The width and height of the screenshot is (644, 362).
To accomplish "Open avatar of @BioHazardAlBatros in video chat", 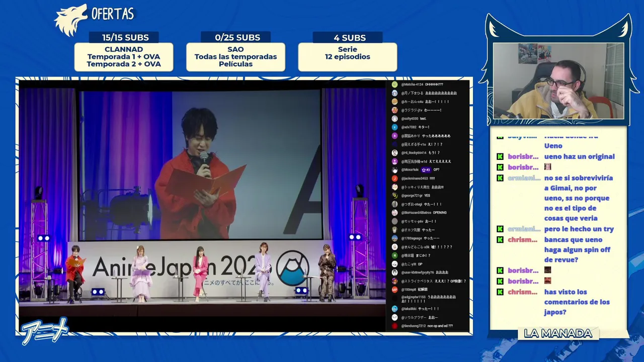I will [395, 213].
